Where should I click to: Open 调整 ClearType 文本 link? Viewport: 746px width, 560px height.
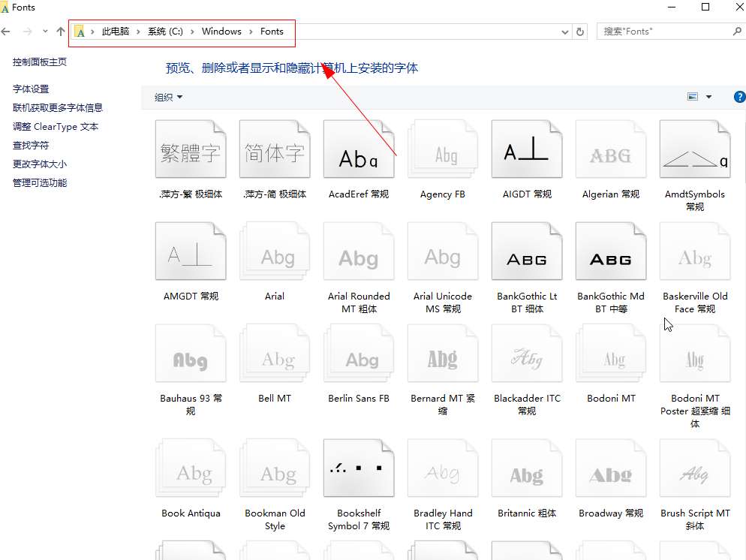click(x=56, y=127)
